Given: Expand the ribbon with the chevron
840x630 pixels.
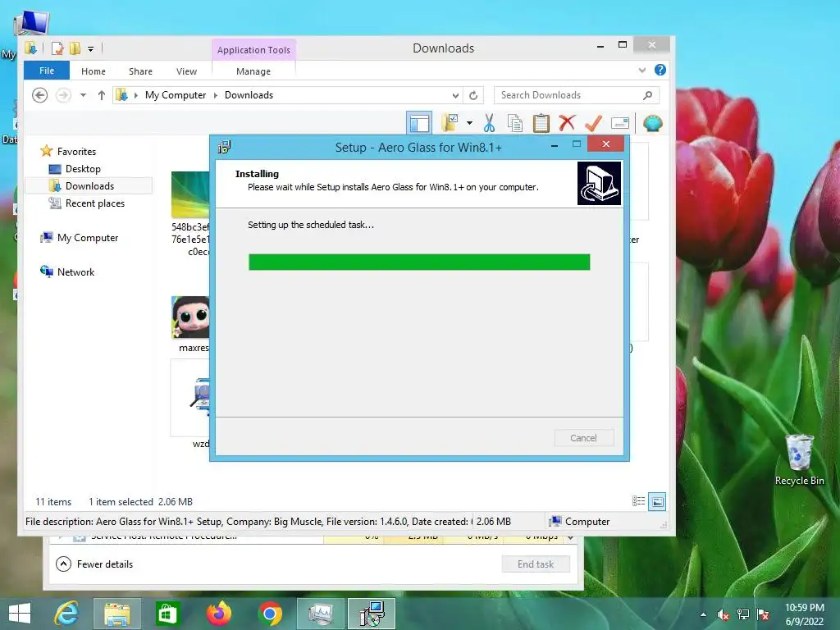Looking at the screenshot, I should (642, 71).
